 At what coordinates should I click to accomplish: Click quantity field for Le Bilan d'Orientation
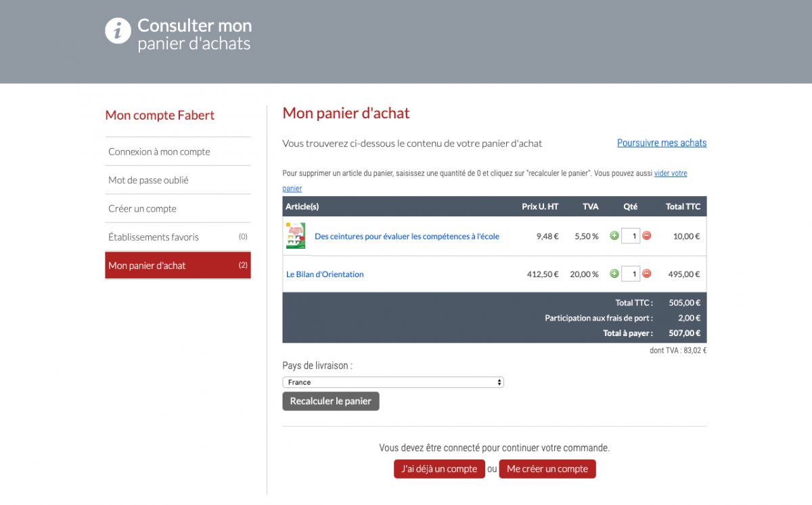(631, 274)
